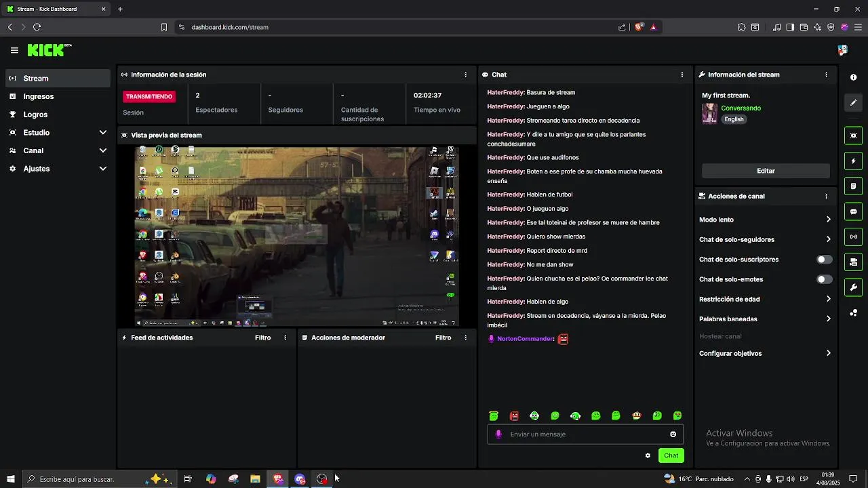
Task: Click the share icon in address bar
Action: tap(622, 27)
